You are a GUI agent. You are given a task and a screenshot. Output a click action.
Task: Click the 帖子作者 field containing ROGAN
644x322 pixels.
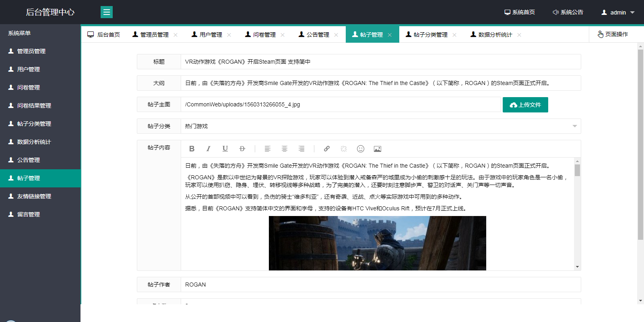(x=381, y=285)
